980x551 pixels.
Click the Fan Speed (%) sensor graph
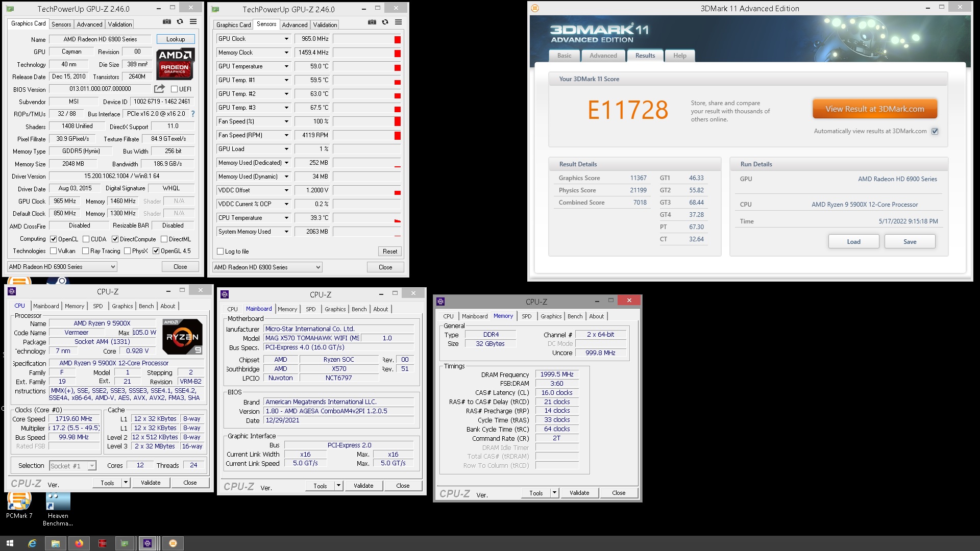click(x=367, y=121)
